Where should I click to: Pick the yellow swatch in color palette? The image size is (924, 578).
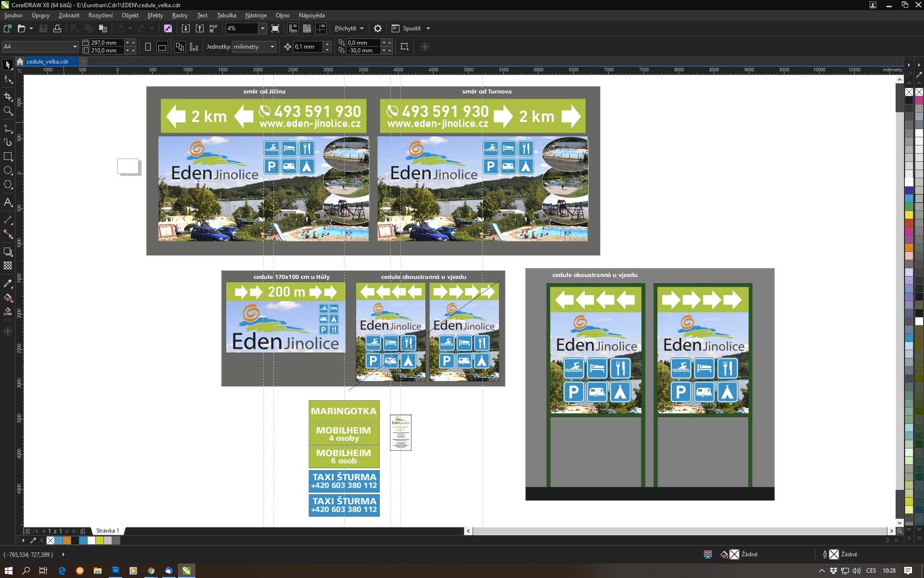909,215
